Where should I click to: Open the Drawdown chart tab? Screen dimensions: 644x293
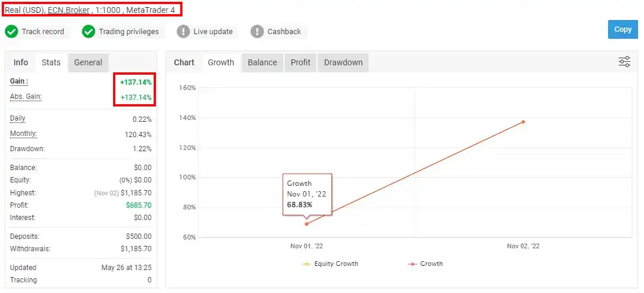[x=343, y=62]
